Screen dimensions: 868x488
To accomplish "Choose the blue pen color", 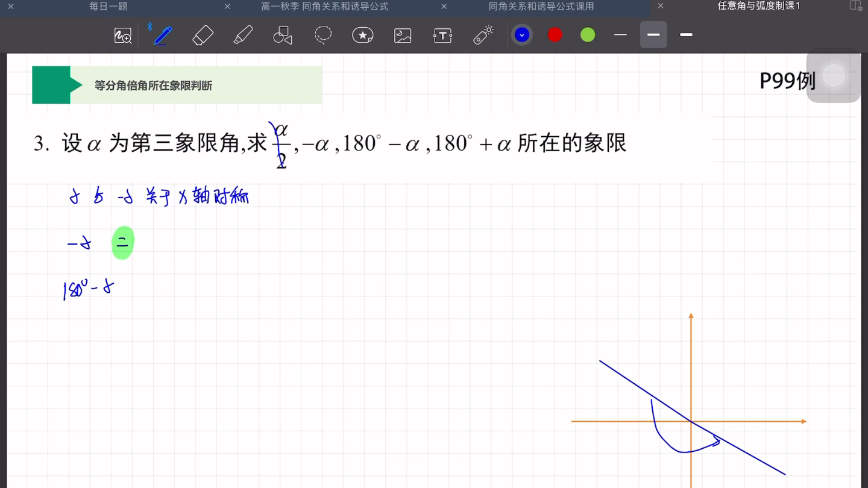I will [x=522, y=35].
